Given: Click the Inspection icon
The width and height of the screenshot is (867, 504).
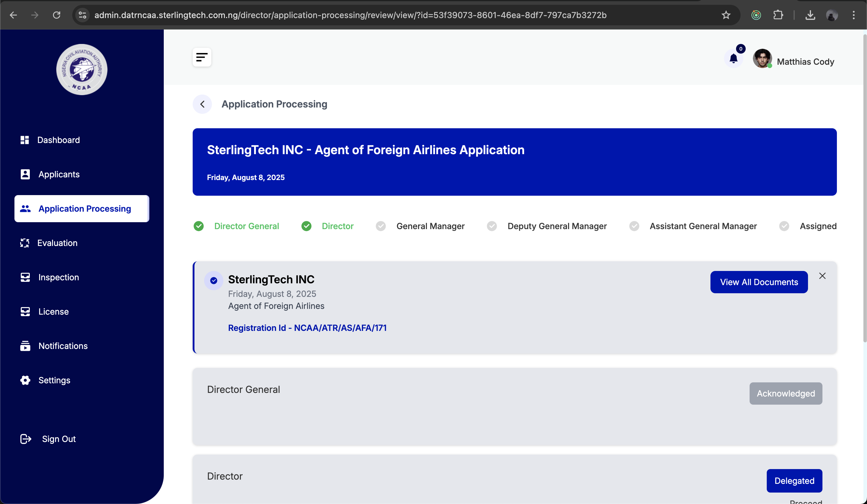Looking at the screenshot, I should click(x=25, y=277).
